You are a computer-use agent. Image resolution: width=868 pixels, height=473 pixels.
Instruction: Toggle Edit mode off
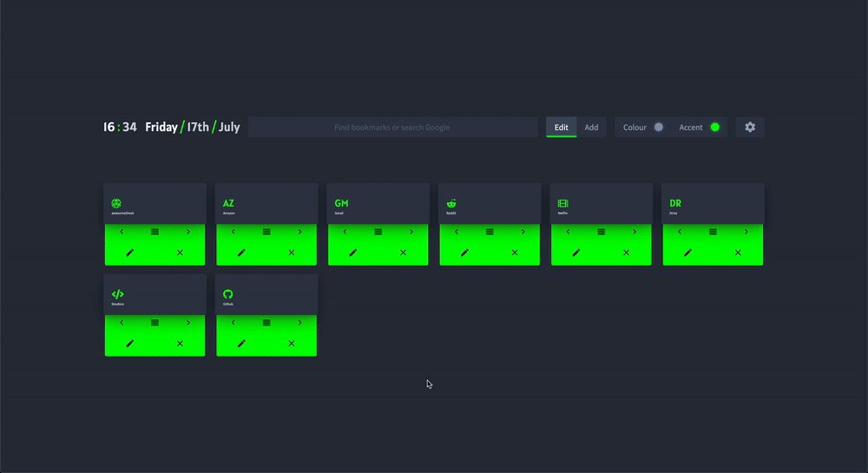click(562, 128)
